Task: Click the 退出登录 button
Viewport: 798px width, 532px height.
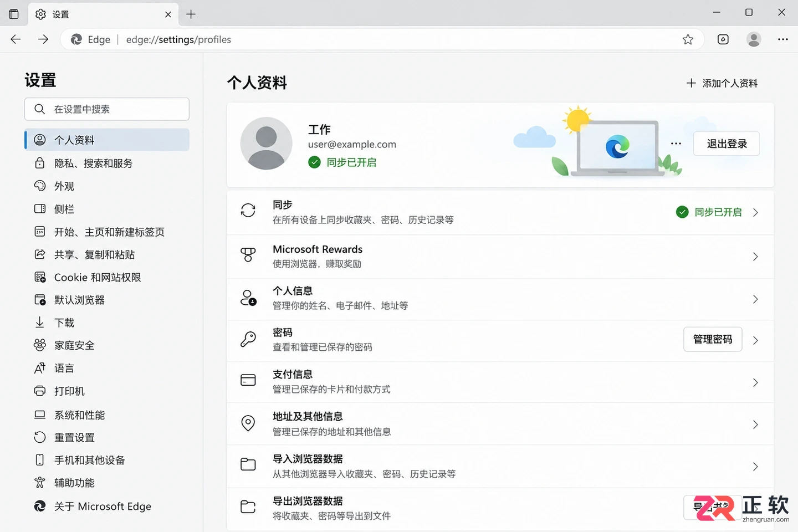Action: (x=727, y=144)
